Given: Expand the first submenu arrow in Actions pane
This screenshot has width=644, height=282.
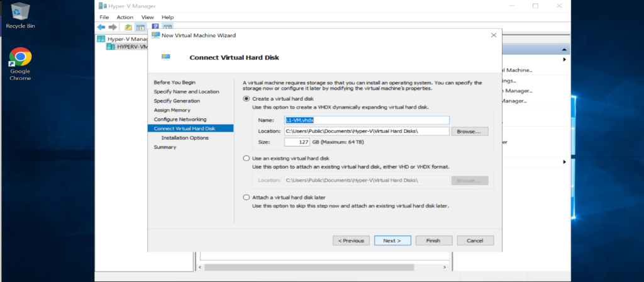Looking at the screenshot, I should point(564,60).
